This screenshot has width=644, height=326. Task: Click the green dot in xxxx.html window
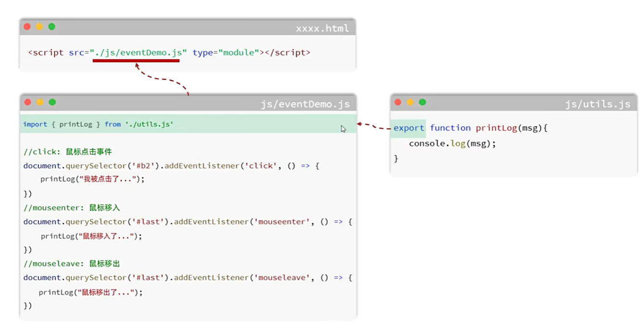point(52,27)
